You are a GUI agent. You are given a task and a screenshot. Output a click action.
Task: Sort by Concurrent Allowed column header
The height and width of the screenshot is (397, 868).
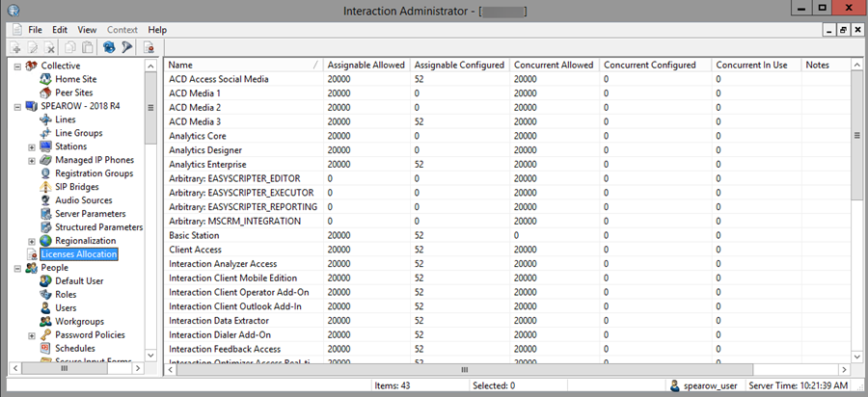[x=555, y=65]
